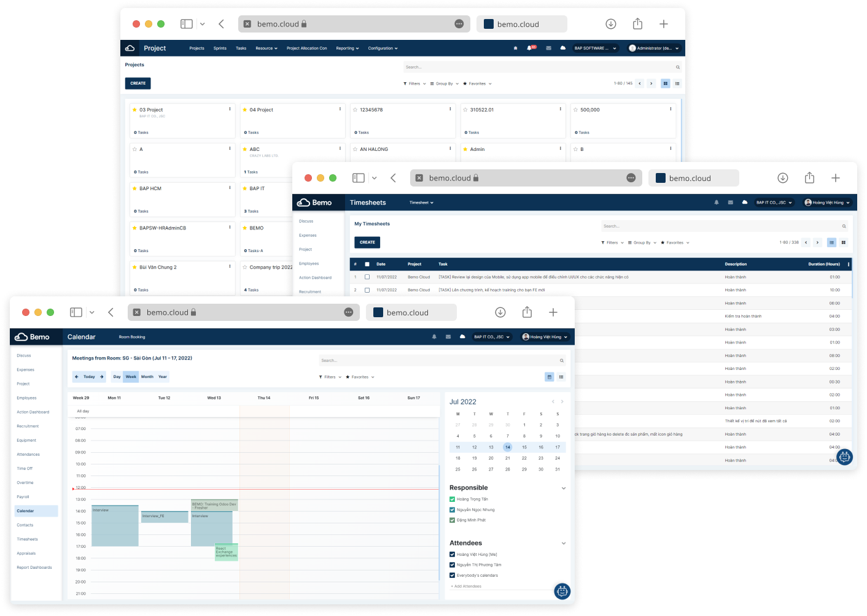The image size is (867, 616).
Task: Check the checkbox for timesheet row 2
Action: (x=367, y=290)
